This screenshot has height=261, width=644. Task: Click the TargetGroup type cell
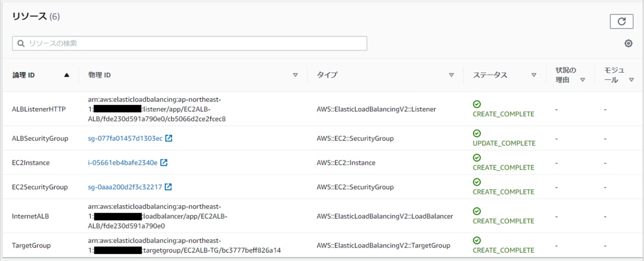(383, 245)
